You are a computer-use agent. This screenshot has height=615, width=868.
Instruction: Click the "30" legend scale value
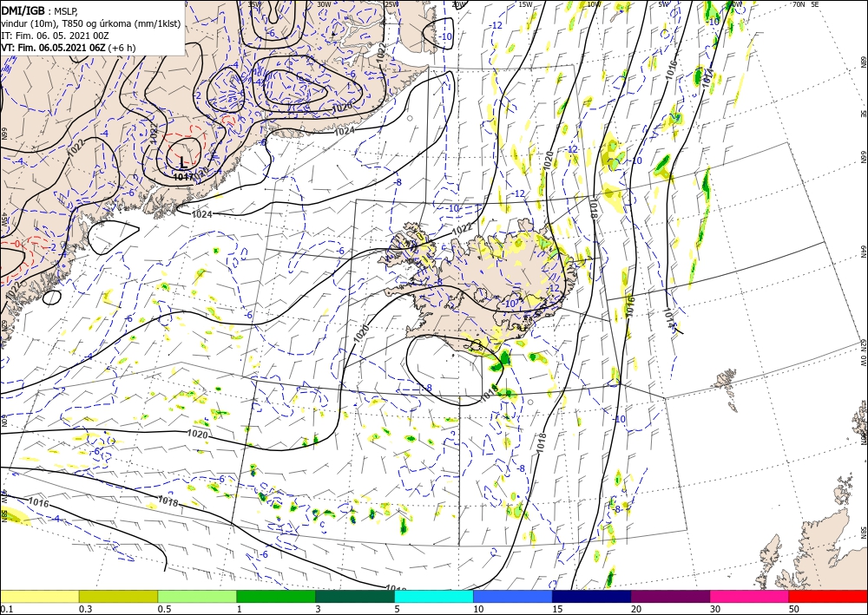point(716,609)
